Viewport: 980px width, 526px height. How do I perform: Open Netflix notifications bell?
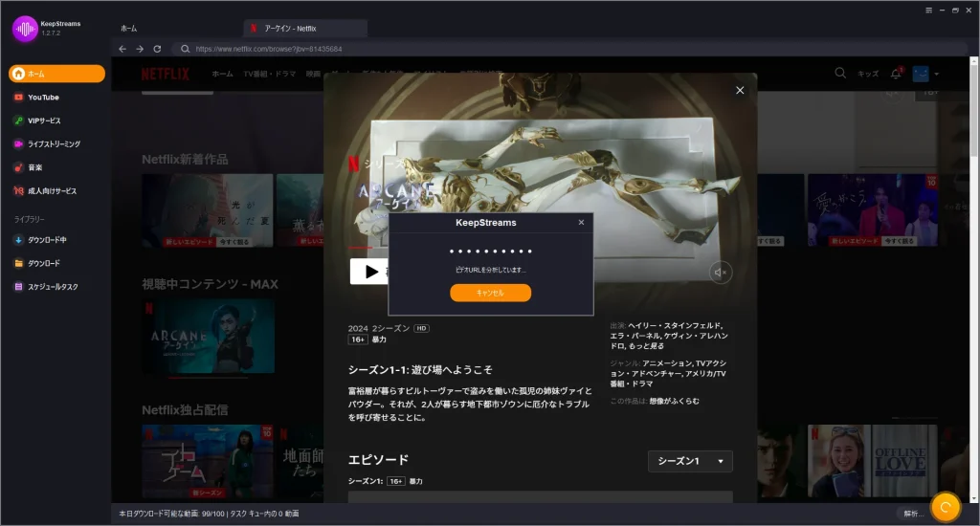896,73
